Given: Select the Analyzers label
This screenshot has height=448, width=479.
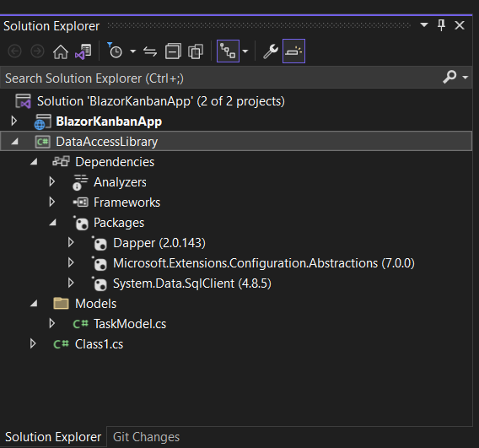Looking at the screenshot, I should point(120,182).
